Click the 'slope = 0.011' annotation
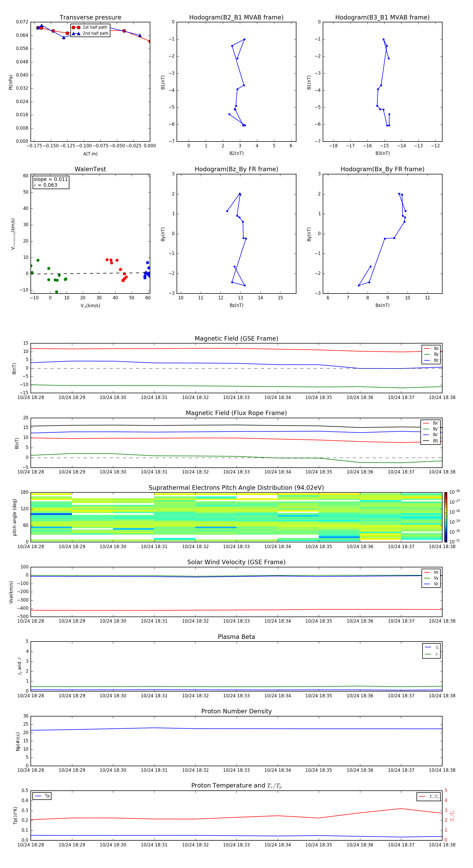 point(50,179)
